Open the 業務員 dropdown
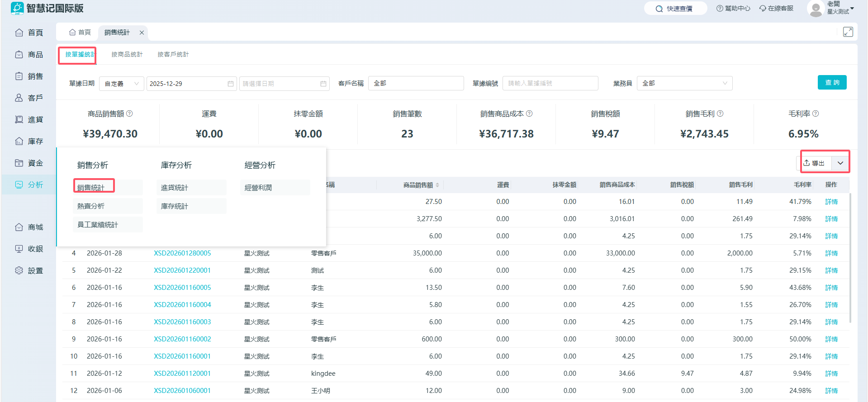The height and width of the screenshot is (402, 868). tap(684, 83)
